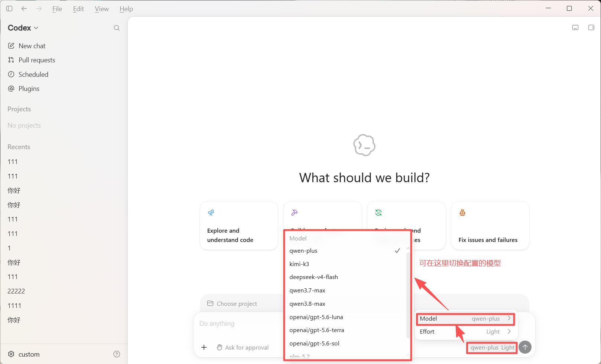Click the What should we build? heading
This screenshot has height=364, width=601.
(364, 178)
